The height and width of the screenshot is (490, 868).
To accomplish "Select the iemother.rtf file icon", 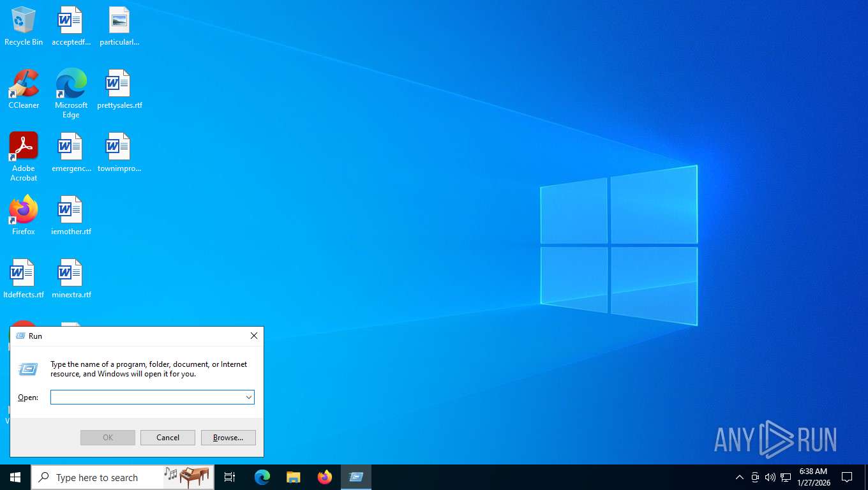I will click(x=71, y=216).
